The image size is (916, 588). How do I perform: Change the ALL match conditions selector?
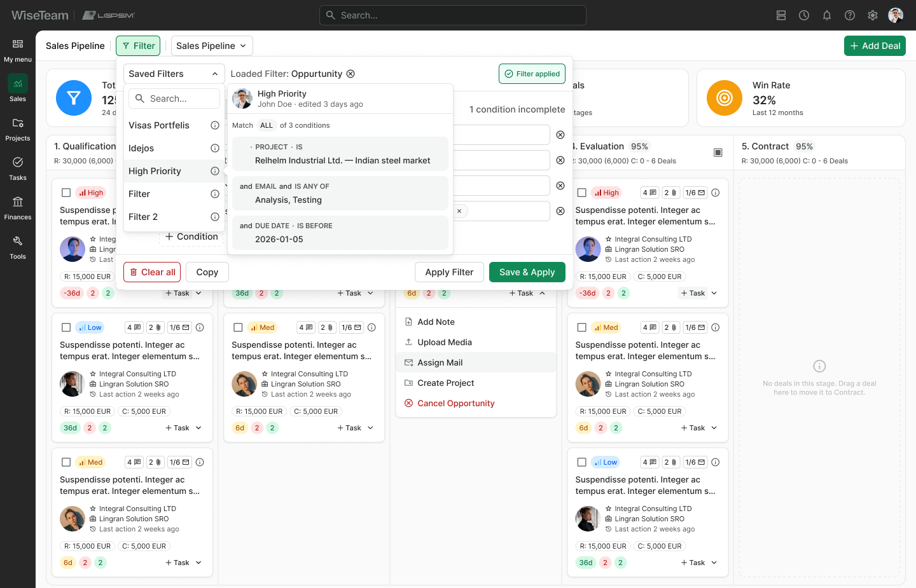tap(267, 125)
